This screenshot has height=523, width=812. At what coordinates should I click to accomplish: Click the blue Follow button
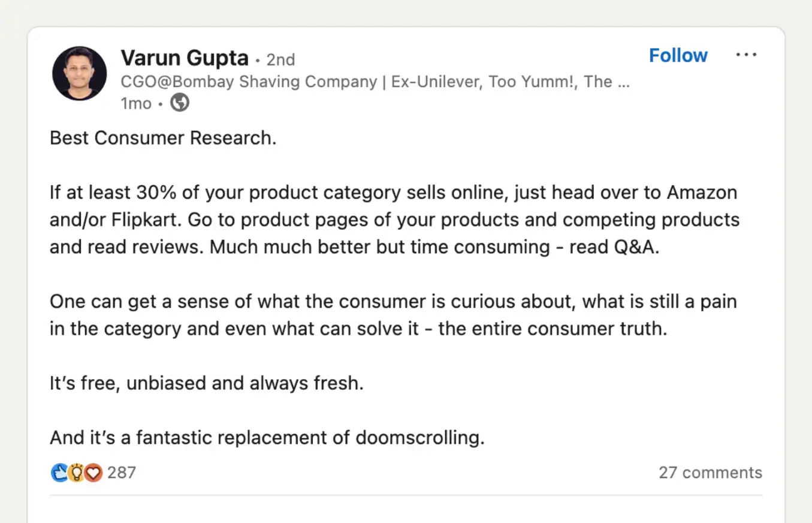(x=678, y=55)
